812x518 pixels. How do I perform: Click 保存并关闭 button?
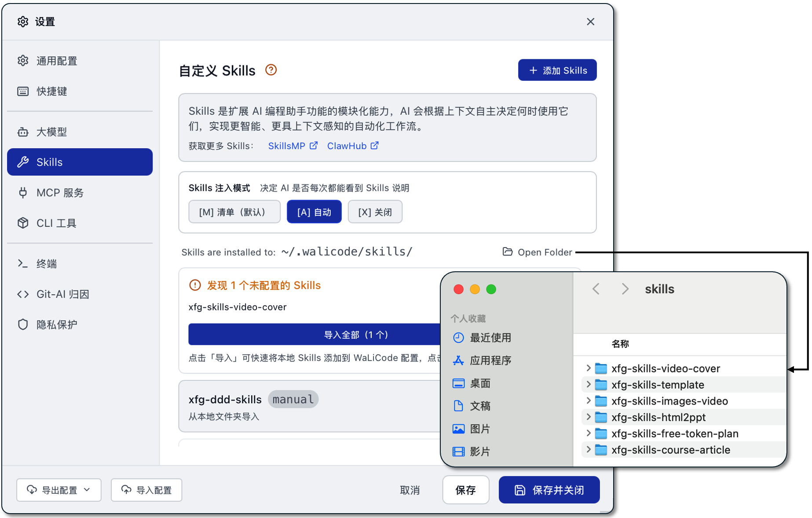(549, 490)
